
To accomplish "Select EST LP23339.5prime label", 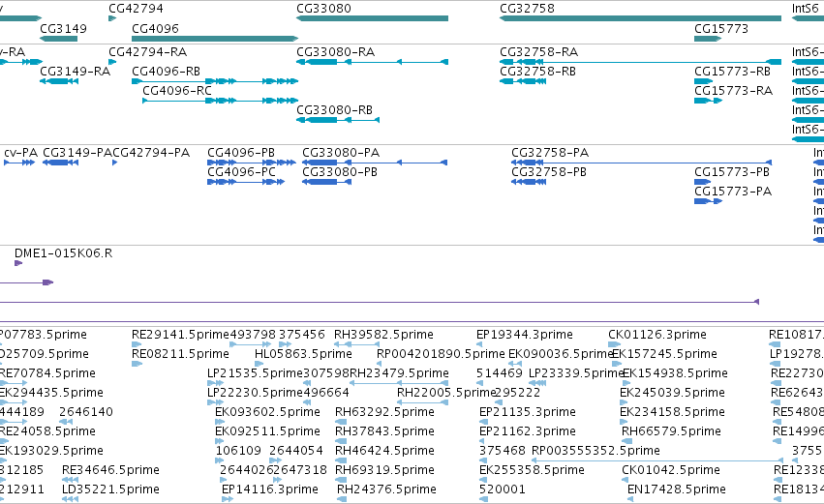I will [576, 373].
